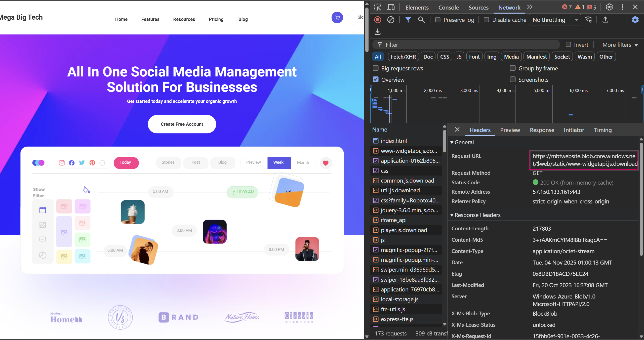Open DevTools settings gear
Viewport: 644px width, 340px height.
pyautogui.click(x=609, y=7)
